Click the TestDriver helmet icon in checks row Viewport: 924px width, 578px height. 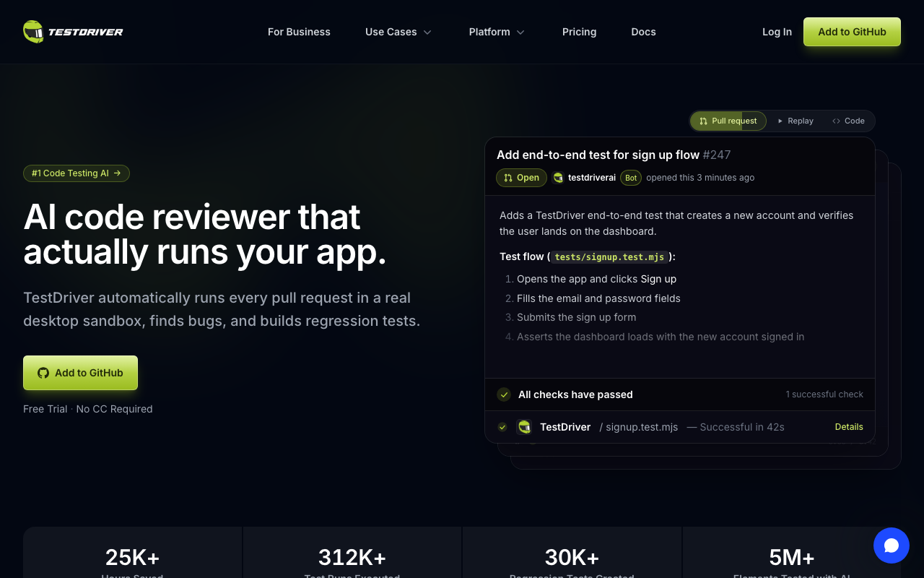[x=525, y=427]
